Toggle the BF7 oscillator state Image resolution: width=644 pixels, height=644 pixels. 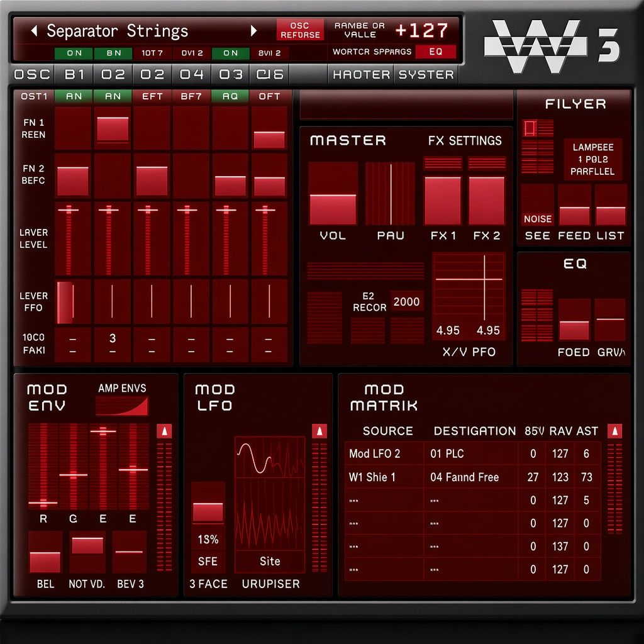point(191,96)
